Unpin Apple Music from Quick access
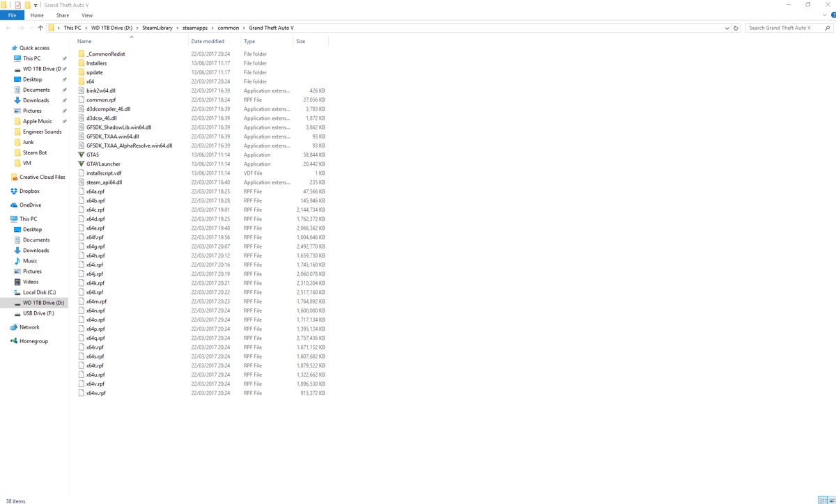The width and height of the screenshot is (836, 504). [64, 121]
